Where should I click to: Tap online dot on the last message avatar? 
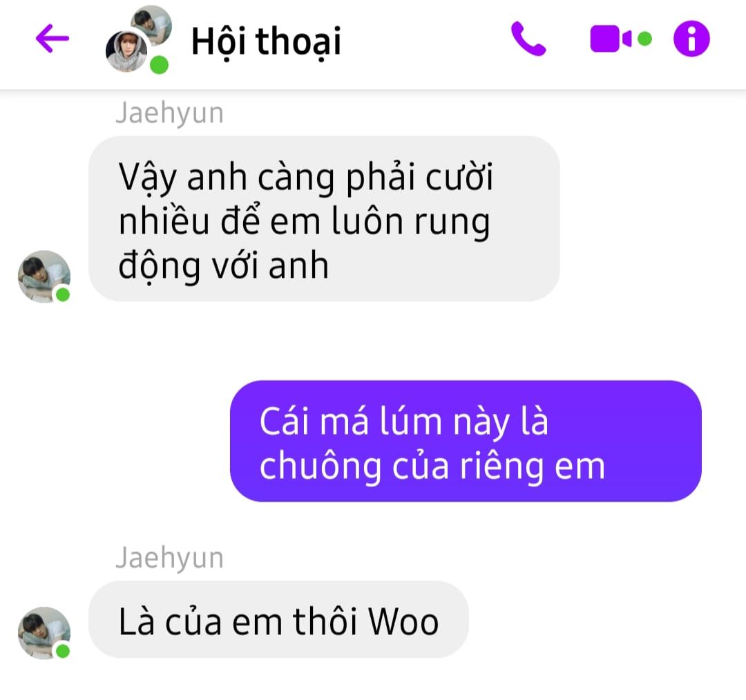[63, 650]
